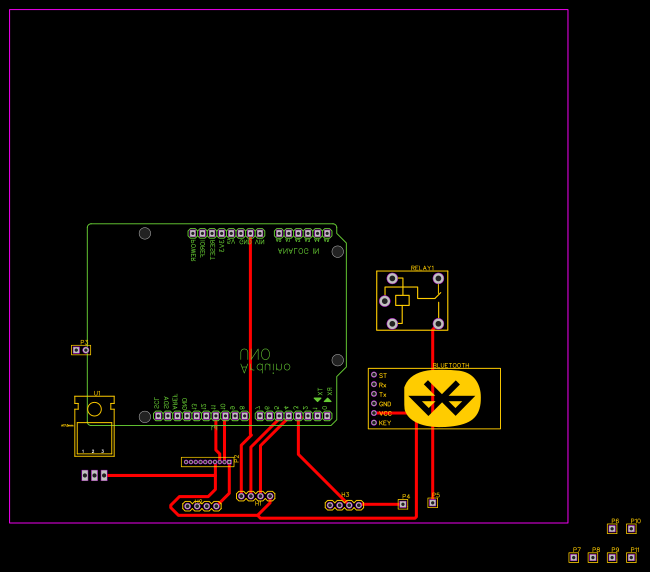
Task: Select the RELAY1 component
Action: pyautogui.click(x=412, y=300)
